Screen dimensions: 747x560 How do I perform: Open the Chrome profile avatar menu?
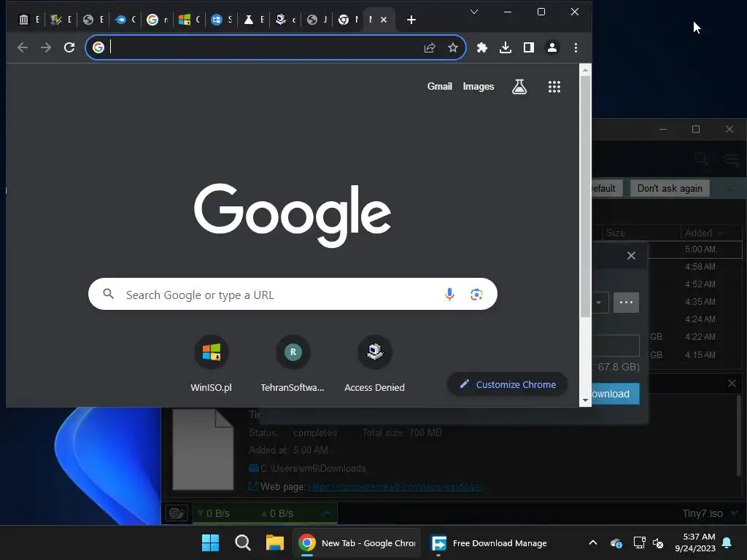[x=552, y=47]
